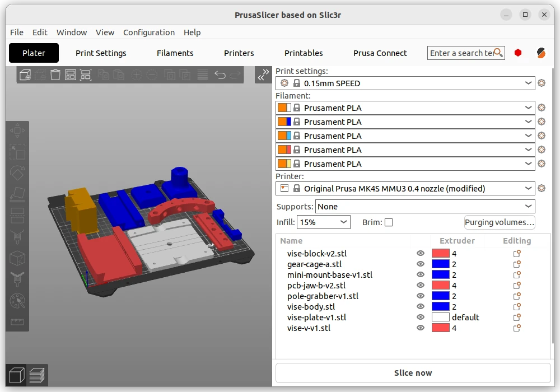Screen dimensions: 560x392
Task: Open the 0.15mm SPEED print settings dropdown
Action: [405, 83]
